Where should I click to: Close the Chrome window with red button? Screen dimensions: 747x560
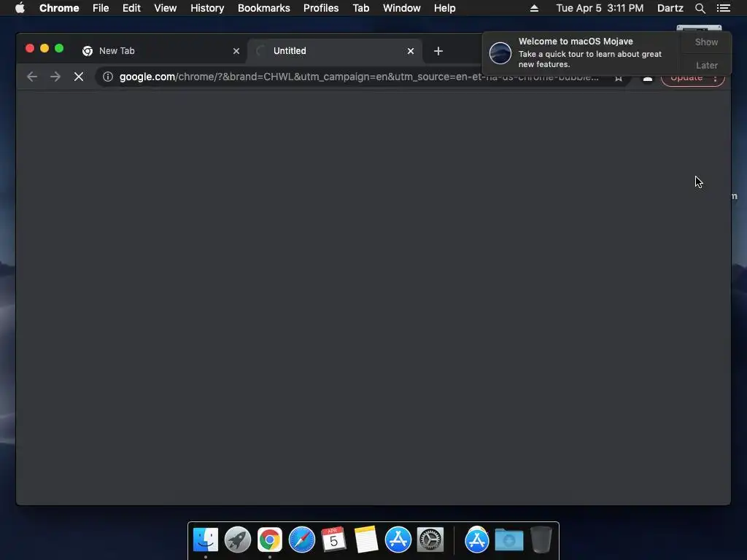[x=29, y=48]
